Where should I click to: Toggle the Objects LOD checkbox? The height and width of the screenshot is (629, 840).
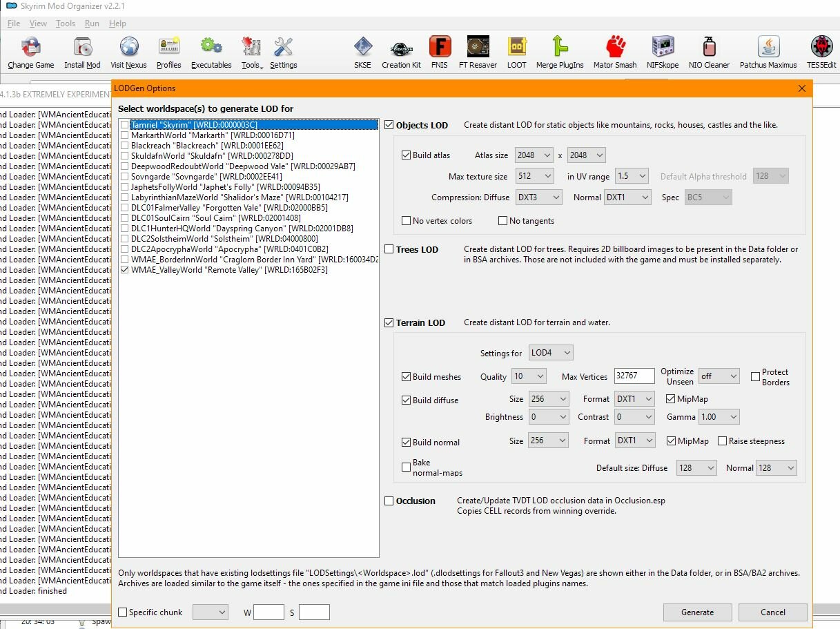(389, 125)
